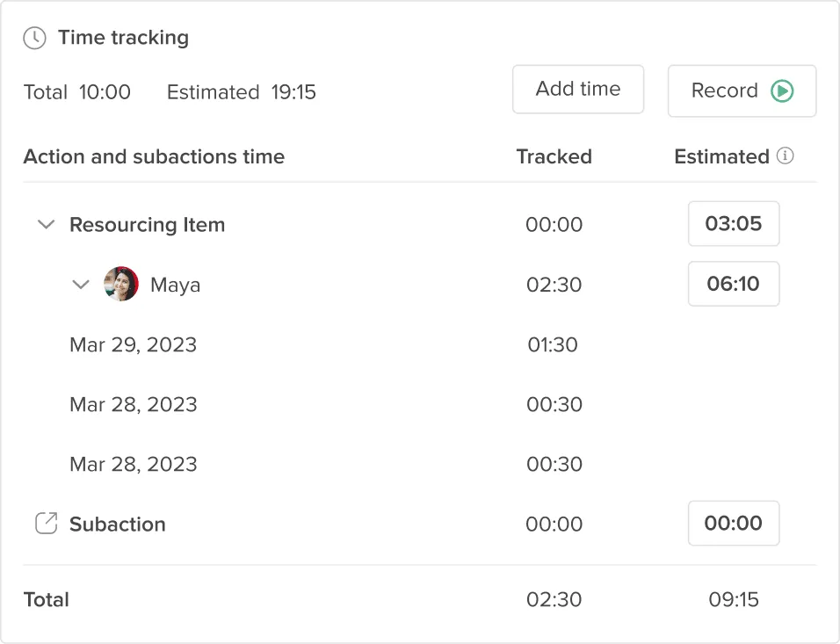Image resolution: width=840 pixels, height=644 pixels.
Task: Click Maya's avatar photo
Action: point(121,284)
